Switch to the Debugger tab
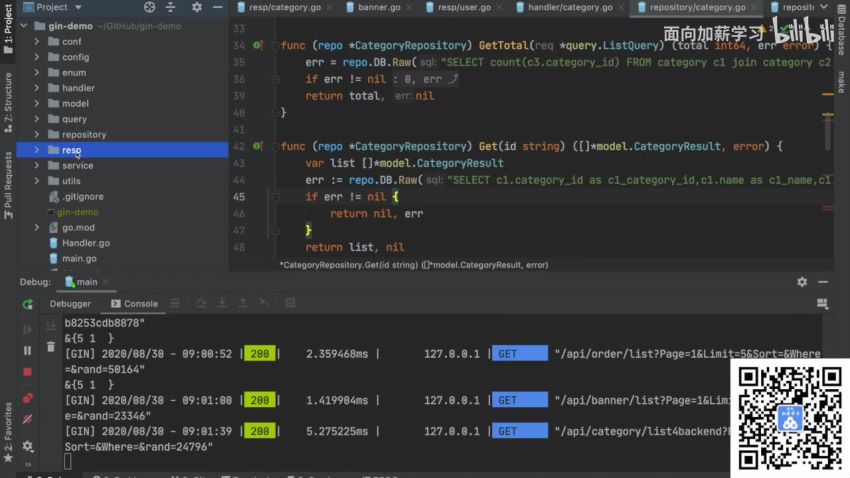This screenshot has height=478, width=850. 70,304
